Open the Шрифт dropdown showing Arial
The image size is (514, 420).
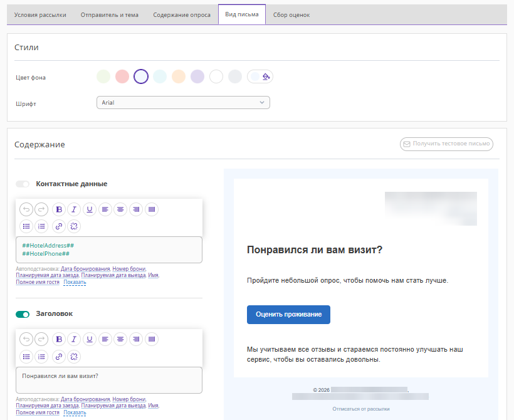tap(183, 102)
